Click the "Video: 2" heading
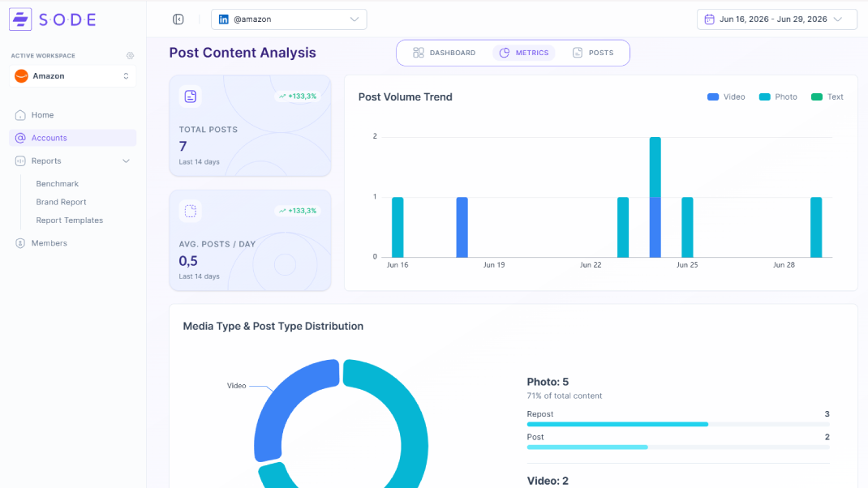Viewport: 868px width, 488px height. coord(548,481)
